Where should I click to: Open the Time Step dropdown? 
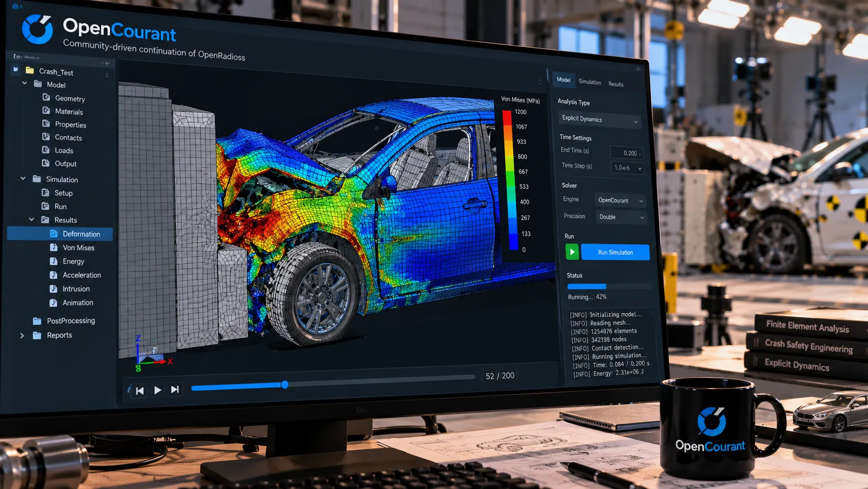(x=628, y=168)
